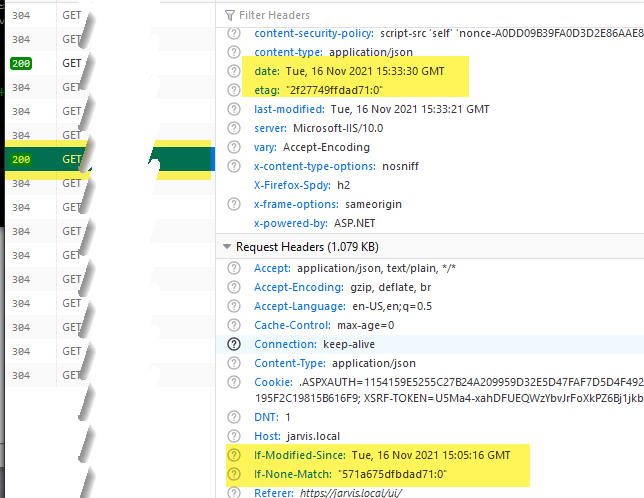Screen dimensions: 644x498
Task: Select the Connection value keep-alive
Action: click(349, 344)
